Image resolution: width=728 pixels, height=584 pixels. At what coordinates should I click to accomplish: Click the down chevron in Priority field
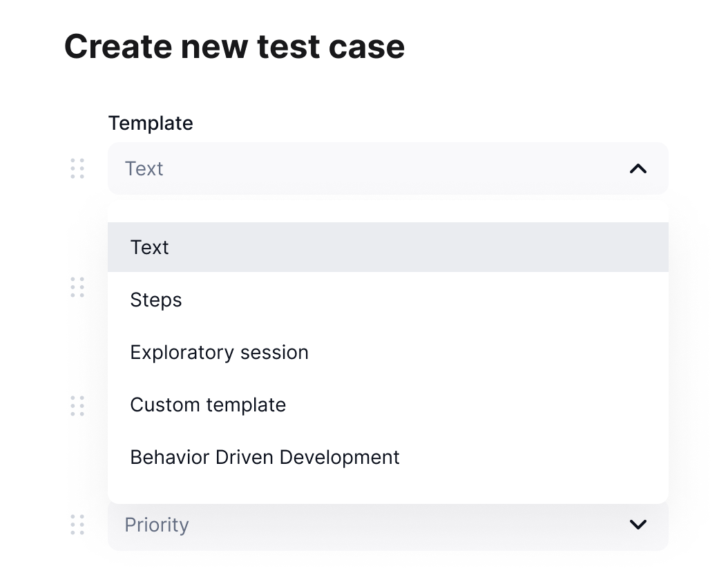click(x=638, y=525)
